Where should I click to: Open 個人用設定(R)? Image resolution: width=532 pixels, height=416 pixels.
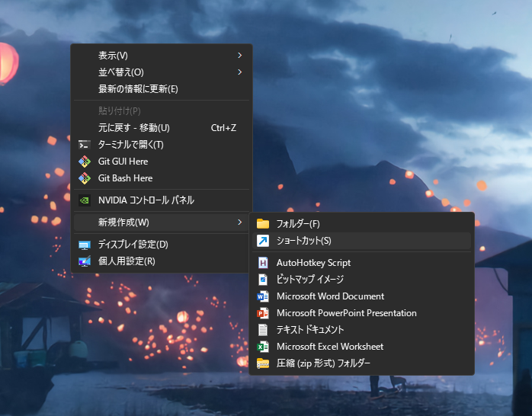(162, 261)
